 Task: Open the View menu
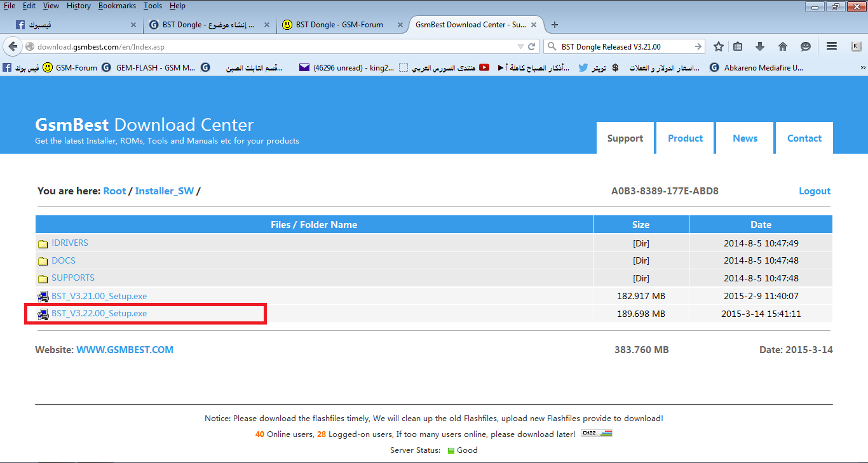point(51,6)
